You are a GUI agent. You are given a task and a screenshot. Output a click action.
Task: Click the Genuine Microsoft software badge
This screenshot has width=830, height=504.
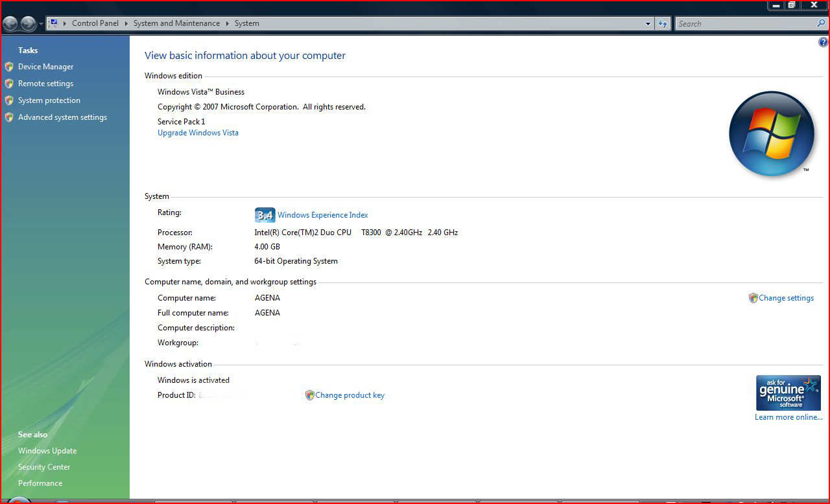pos(788,393)
